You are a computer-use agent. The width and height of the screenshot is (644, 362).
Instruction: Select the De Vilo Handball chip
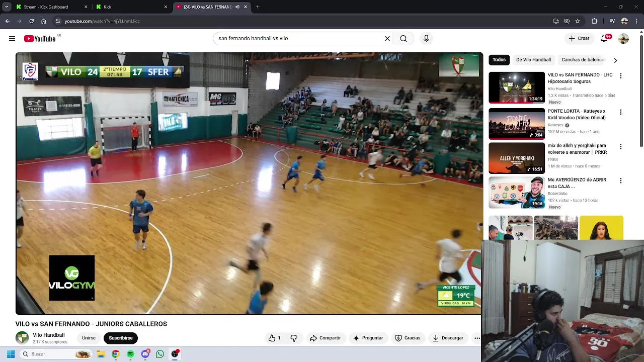[x=533, y=60]
